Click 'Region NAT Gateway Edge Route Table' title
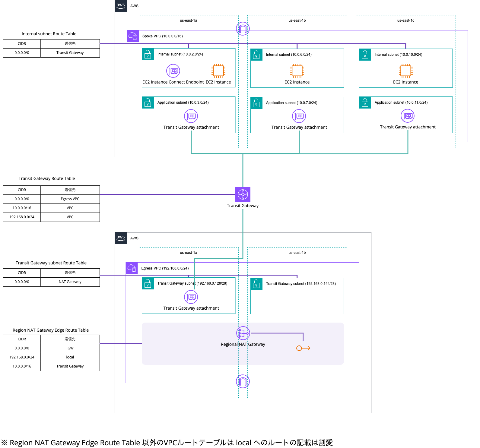Viewport: 480px width, 448px height. (x=51, y=330)
